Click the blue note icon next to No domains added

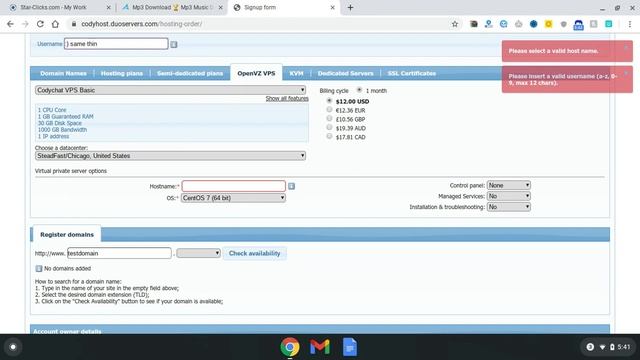tap(39, 268)
